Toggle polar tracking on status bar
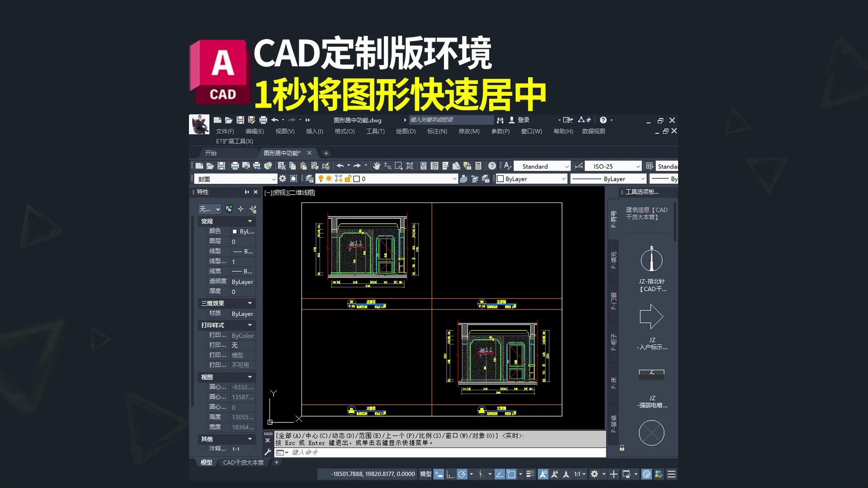Screen dimensions: 868x488 point(462,474)
